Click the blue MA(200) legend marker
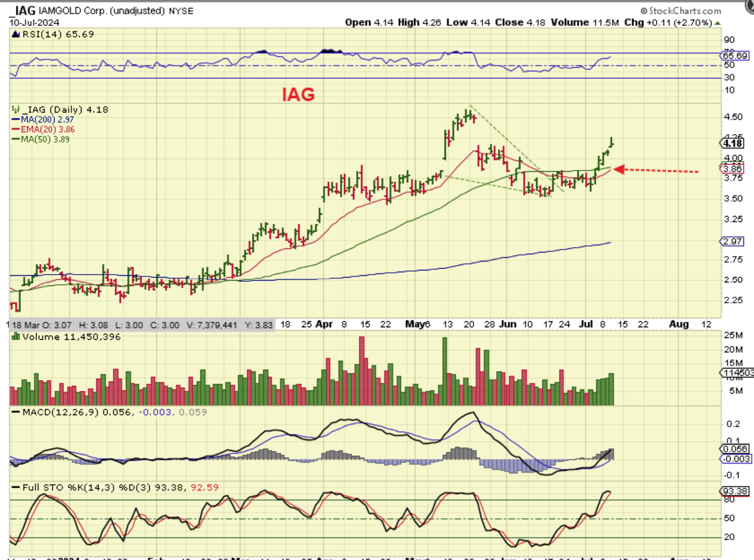 (14, 120)
